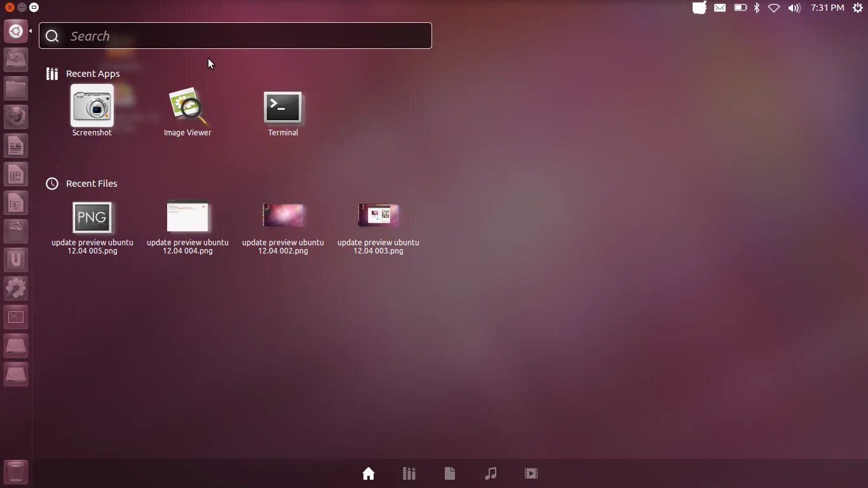The height and width of the screenshot is (488, 868).
Task: Launch Image Viewer from Recent Apps
Action: 187,111
